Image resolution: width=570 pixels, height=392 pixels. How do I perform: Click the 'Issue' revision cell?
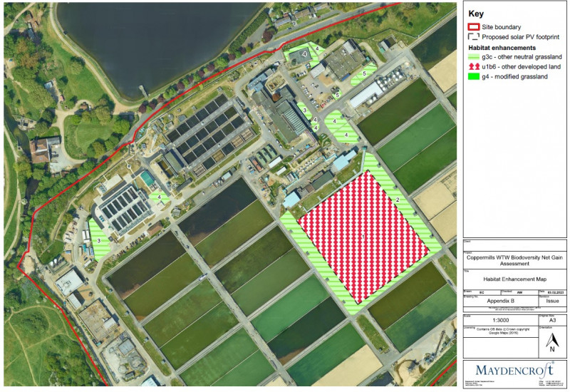552,301
